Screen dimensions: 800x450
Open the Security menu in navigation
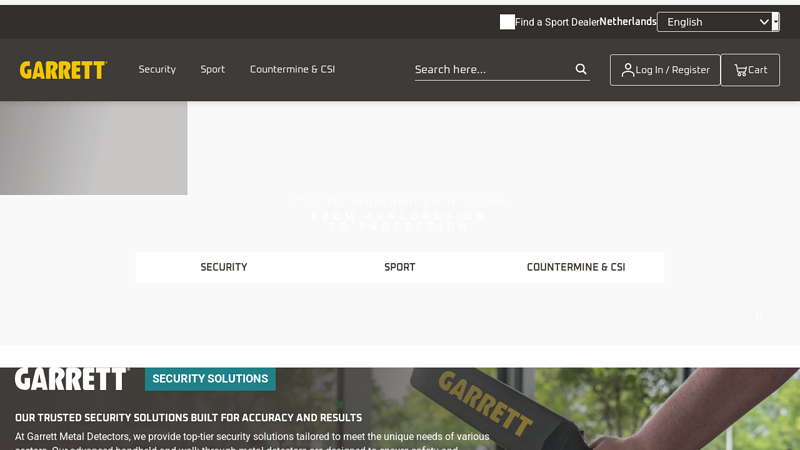click(157, 69)
